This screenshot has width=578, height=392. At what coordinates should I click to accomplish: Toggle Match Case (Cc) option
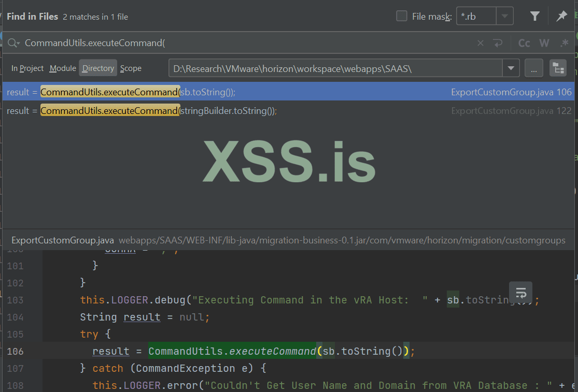[524, 43]
